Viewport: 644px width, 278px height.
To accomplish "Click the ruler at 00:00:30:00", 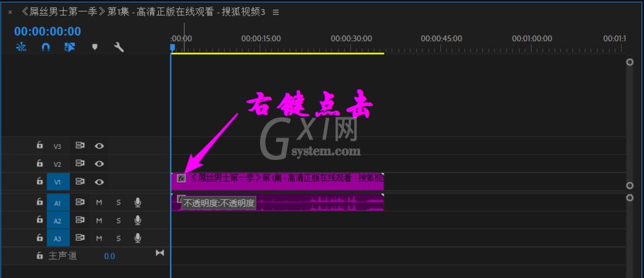I will tap(351, 39).
